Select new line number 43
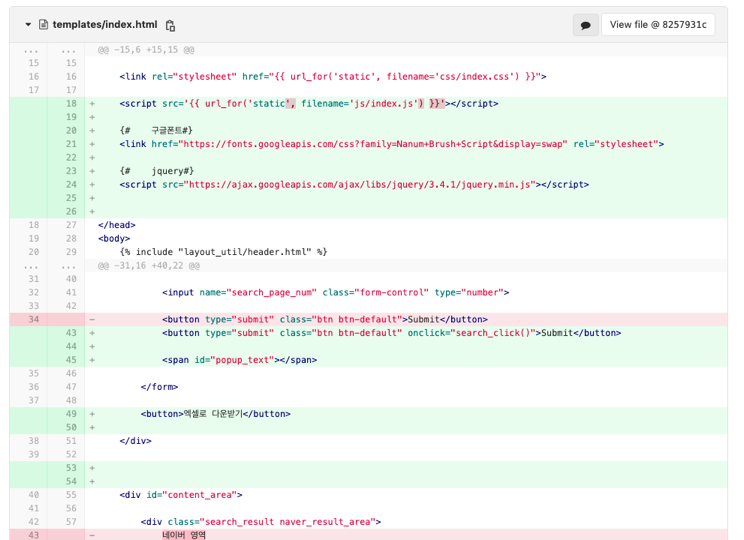Viewport: 744px width, 540px height. pyautogui.click(x=71, y=333)
